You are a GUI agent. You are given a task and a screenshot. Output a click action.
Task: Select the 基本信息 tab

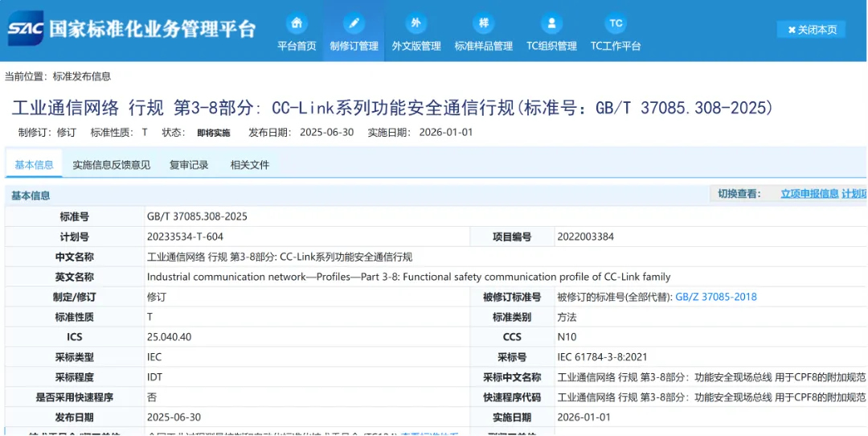point(35,165)
